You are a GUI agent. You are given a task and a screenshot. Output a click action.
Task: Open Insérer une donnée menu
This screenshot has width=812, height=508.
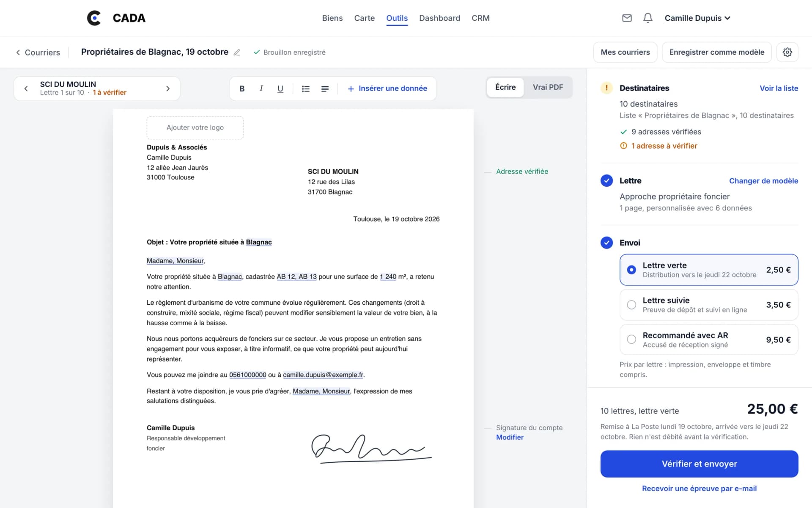click(387, 88)
